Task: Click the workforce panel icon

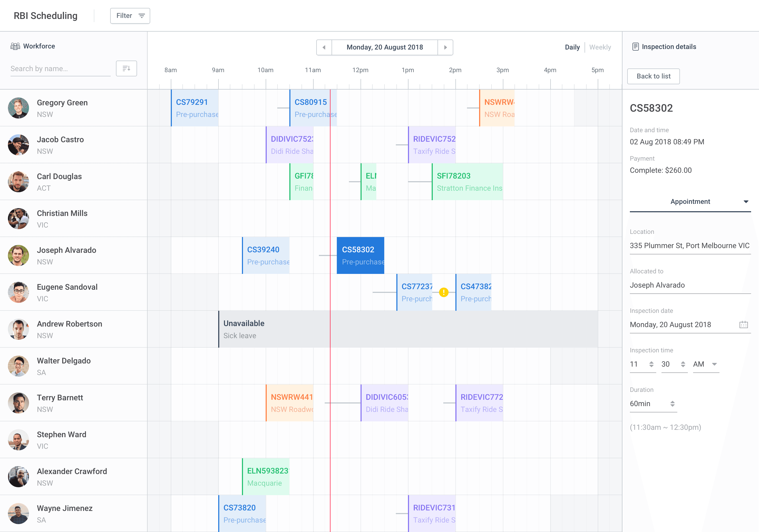Action: [15, 46]
